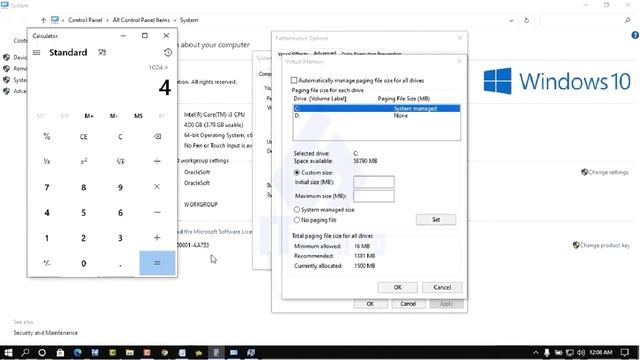Expand address bar history dropdown arrow
Screen dimensions: 640x360
coord(511,20)
